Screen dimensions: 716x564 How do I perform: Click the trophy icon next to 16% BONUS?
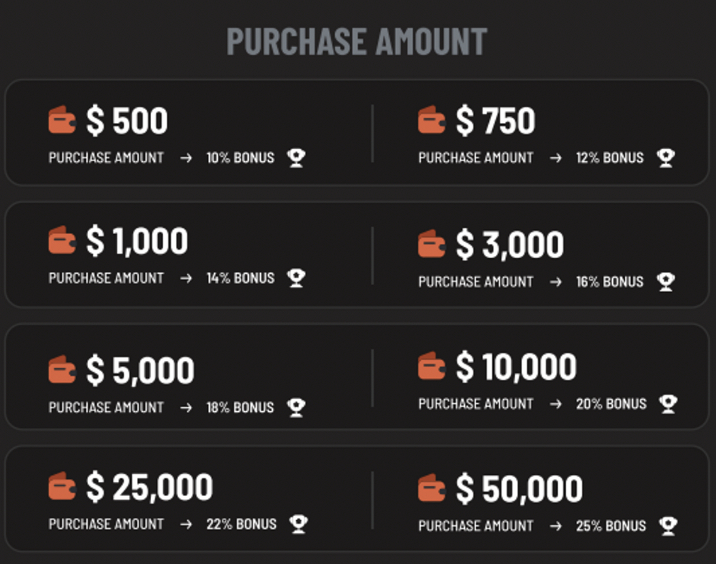[x=666, y=282]
